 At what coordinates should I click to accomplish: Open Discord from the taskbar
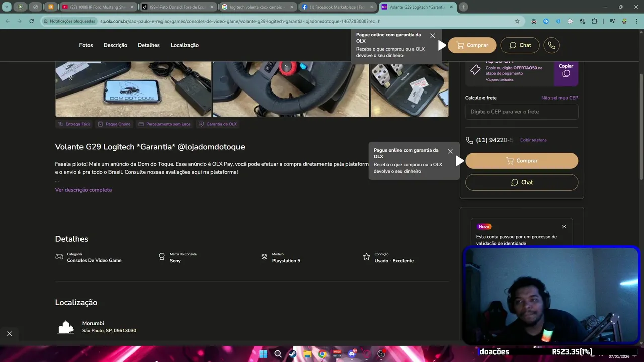[x=352, y=354]
